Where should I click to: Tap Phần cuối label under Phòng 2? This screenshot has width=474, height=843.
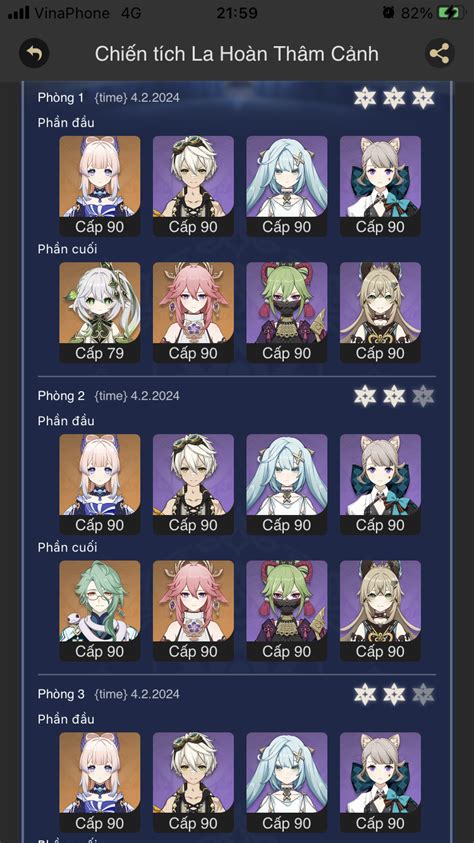tap(67, 547)
